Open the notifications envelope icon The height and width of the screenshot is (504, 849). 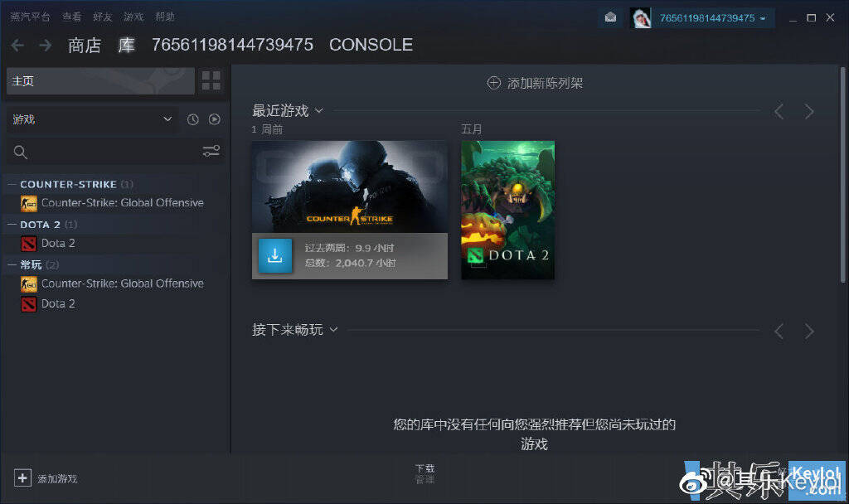610,17
